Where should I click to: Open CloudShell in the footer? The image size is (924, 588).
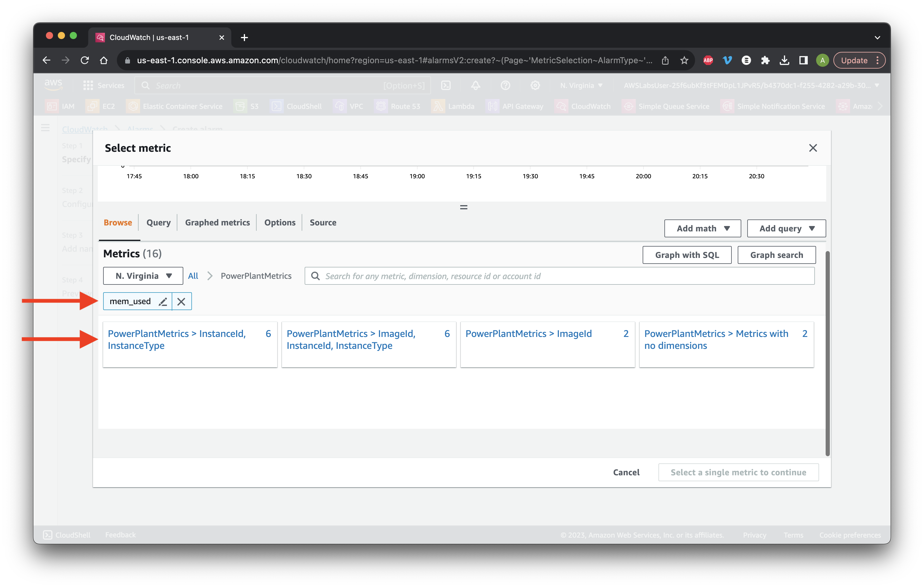[67, 535]
